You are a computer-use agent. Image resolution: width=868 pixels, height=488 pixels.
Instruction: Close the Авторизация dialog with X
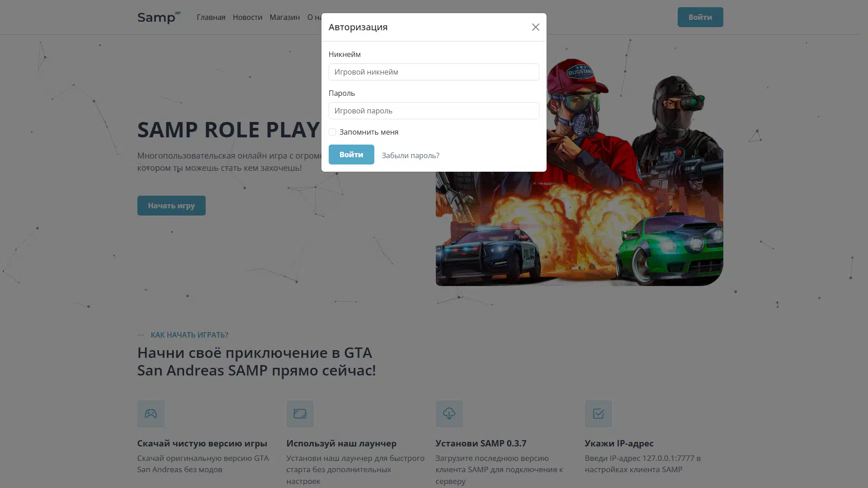click(535, 27)
